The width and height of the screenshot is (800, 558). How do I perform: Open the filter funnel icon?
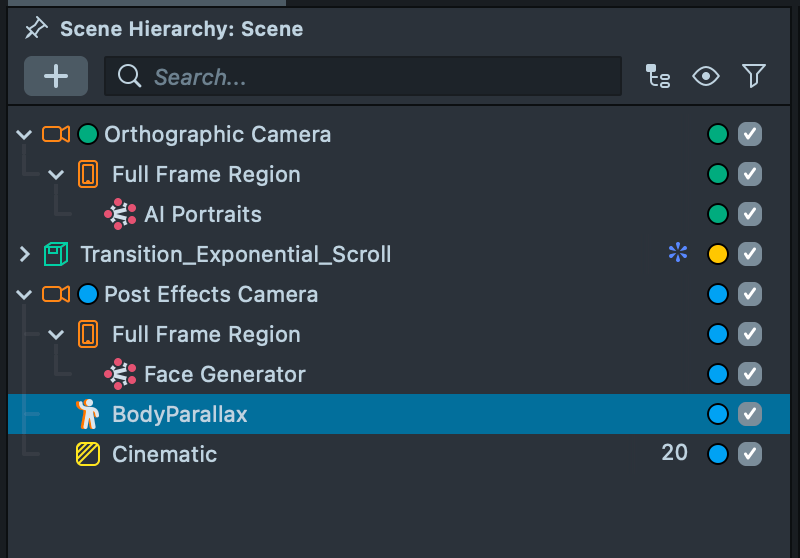pyautogui.click(x=753, y=76)
